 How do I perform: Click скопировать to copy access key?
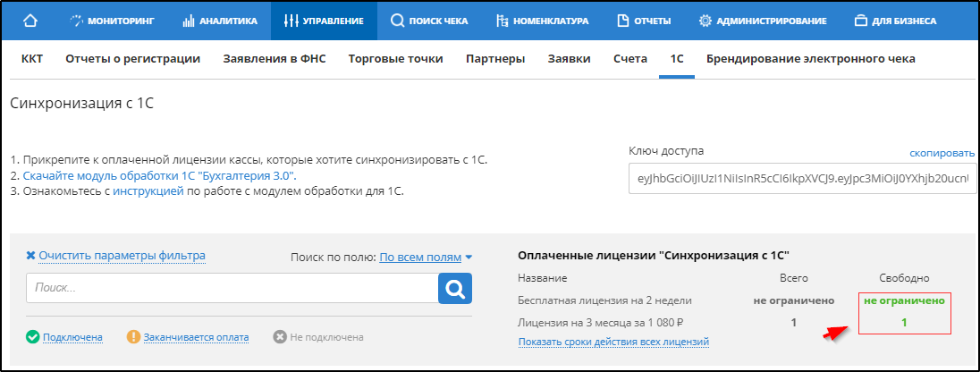click(x=942, y=153)
